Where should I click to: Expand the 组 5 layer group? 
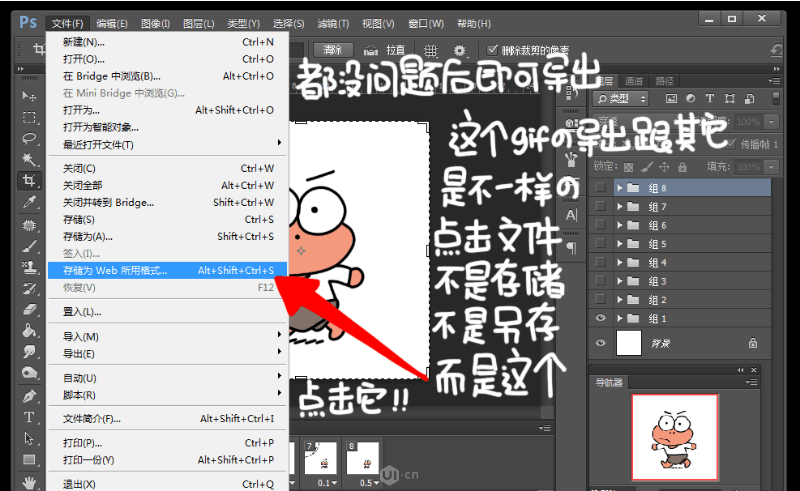[620, 244]
